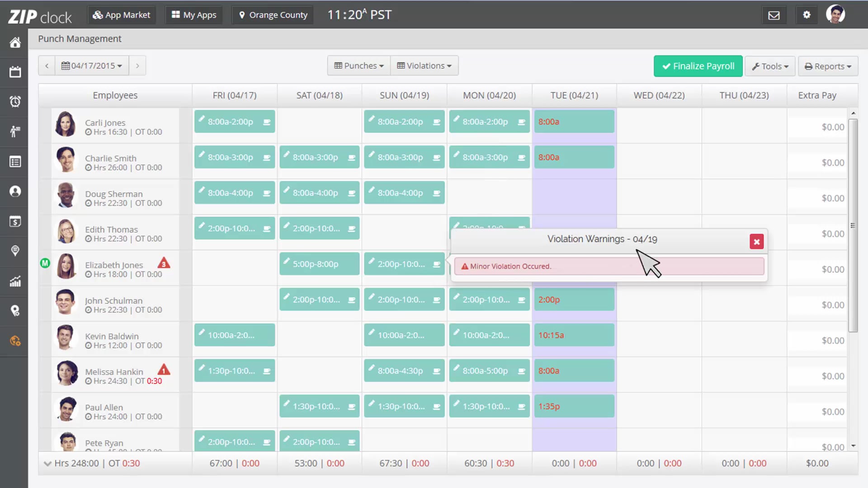Image resolution: width=868 pixels, height=488 pixels.
Task: Open the mail envelope icon
Action: 774,15
